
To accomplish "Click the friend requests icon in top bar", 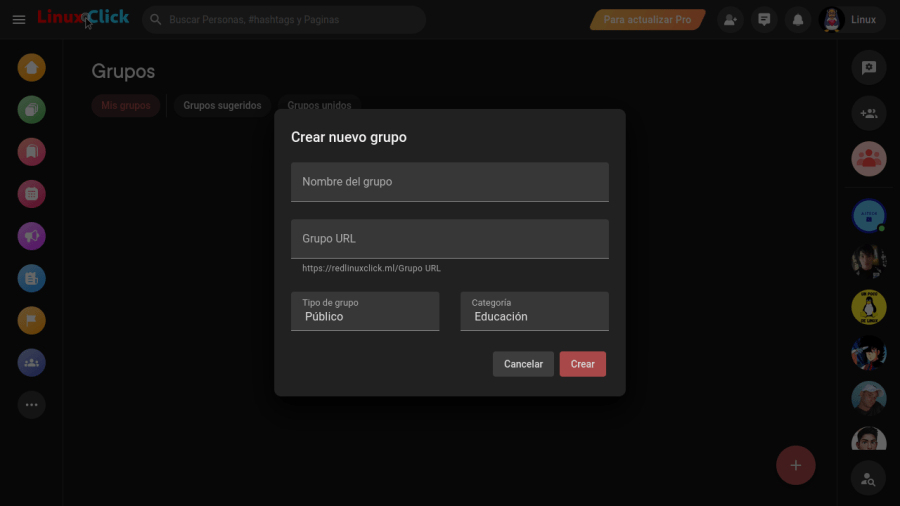I will pos(731,20).
